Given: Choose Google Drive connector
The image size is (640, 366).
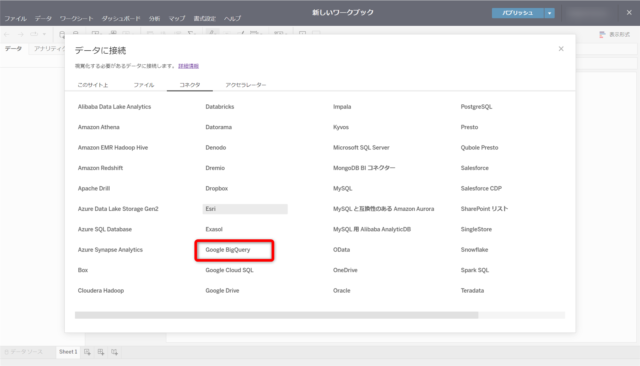Looking at the screenshot, I should pyautogui.click(x=222, y=291).
